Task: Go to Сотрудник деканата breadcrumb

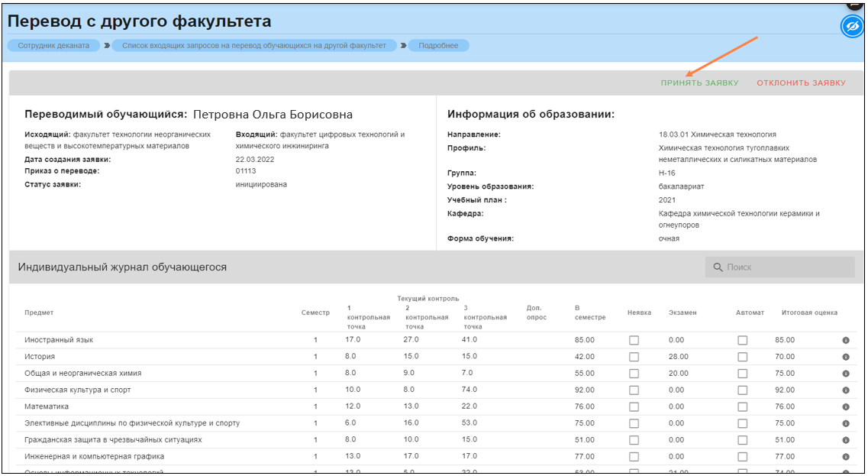Action: pyautogui.click(x=53, y=46)
